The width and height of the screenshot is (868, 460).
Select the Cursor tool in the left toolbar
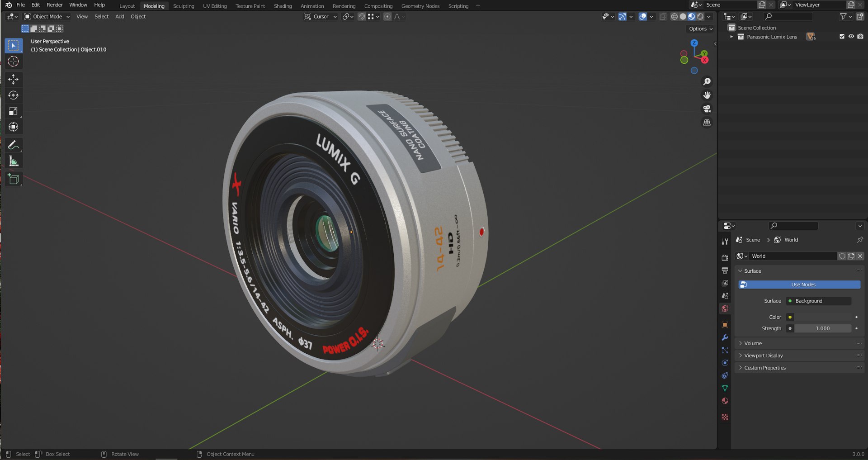coord(13,62)
